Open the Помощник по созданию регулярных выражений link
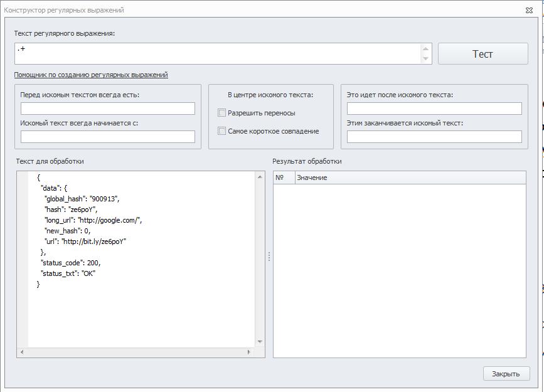This screenshot has height=392, width=544. [91, 75]
